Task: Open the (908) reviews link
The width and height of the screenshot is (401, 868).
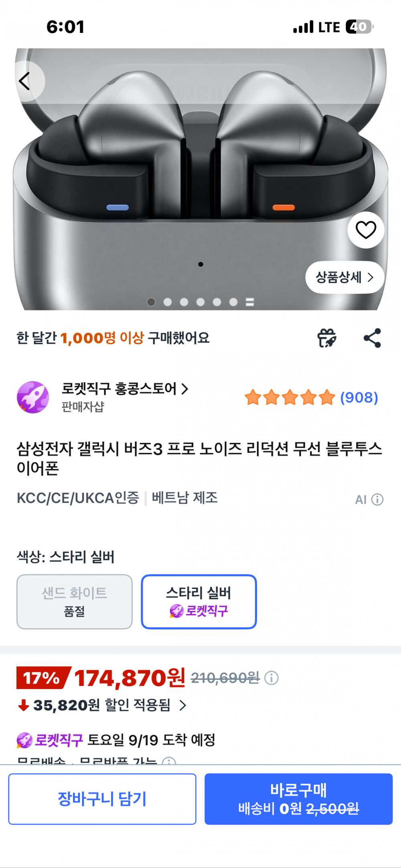Action: pyautogui.click(x=359, y=397)
